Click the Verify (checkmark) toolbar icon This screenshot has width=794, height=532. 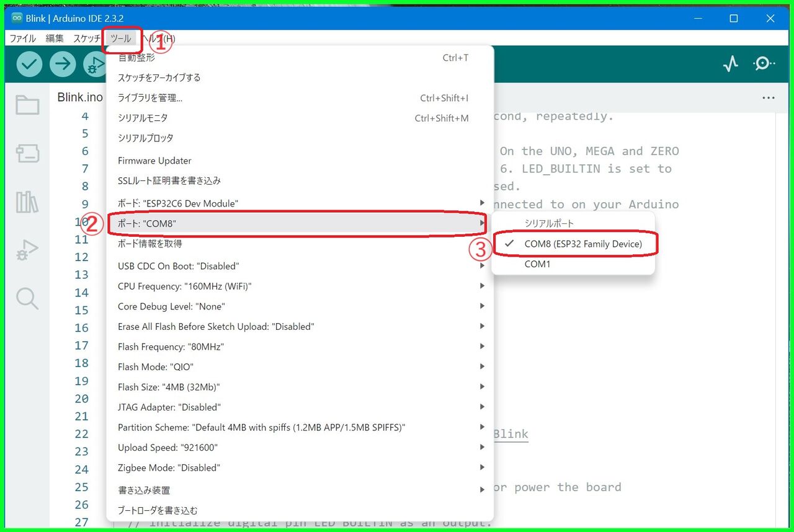(29, 63)
